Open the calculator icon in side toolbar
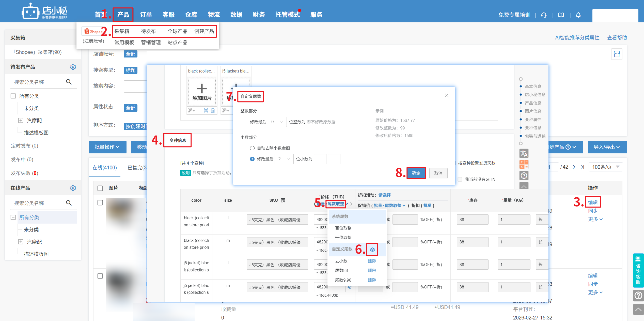Screen dimensions: 644x321 tap(524, 164)
